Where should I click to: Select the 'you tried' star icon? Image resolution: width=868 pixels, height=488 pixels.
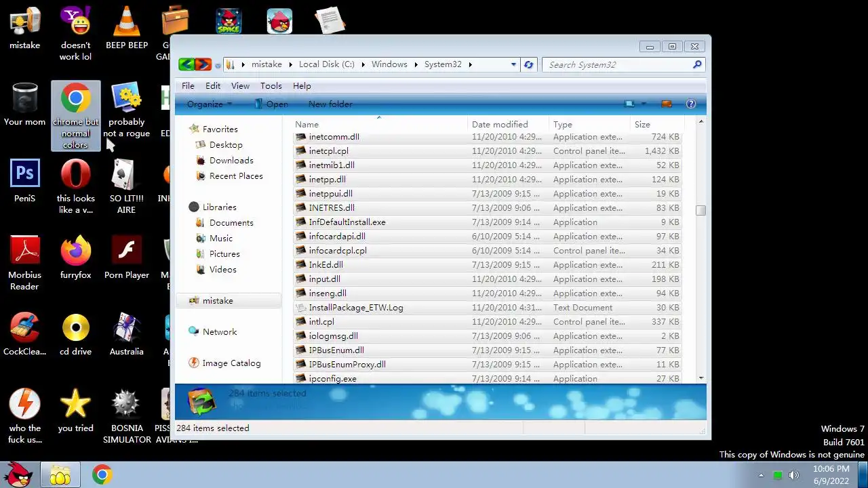[x=75, y=411]
